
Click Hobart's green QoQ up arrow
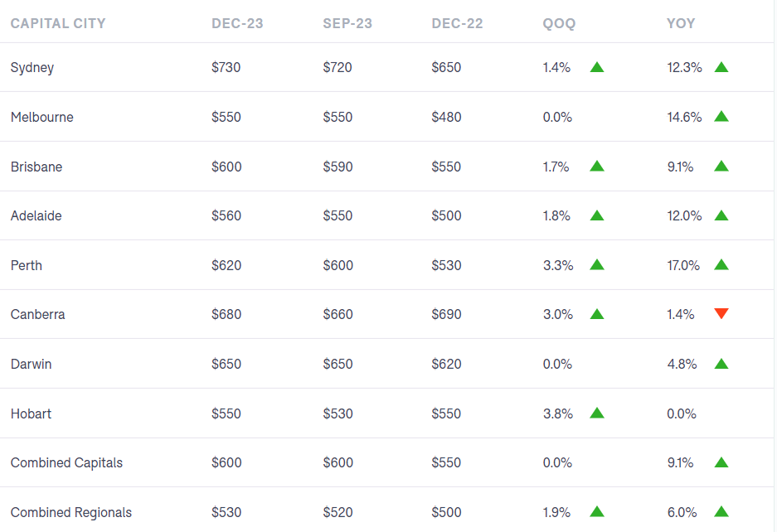(597, 413)
